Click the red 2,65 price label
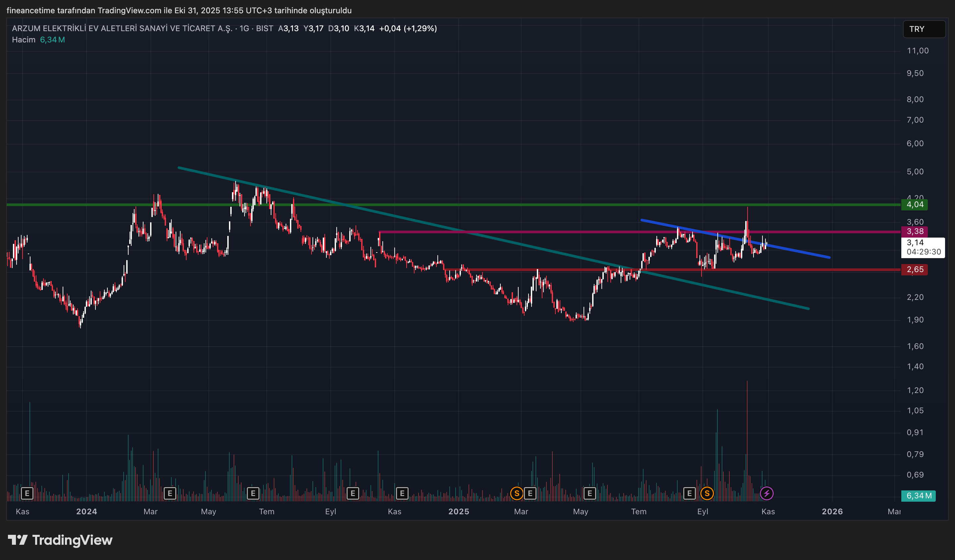Viewport: 955px width, 560px height. point(915,270)
